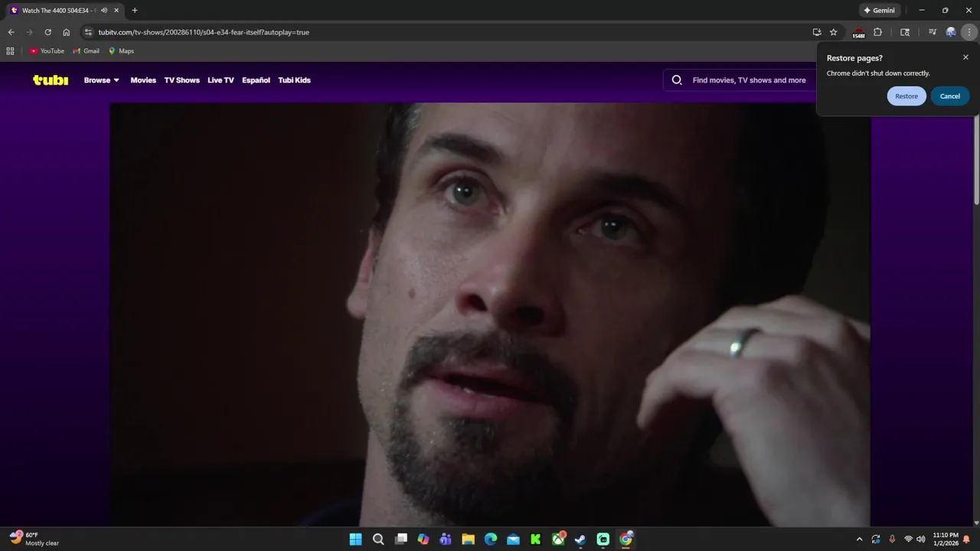Open Wi-Fi network settings in tray
The image size is (980, 551).
coord(908,540)
